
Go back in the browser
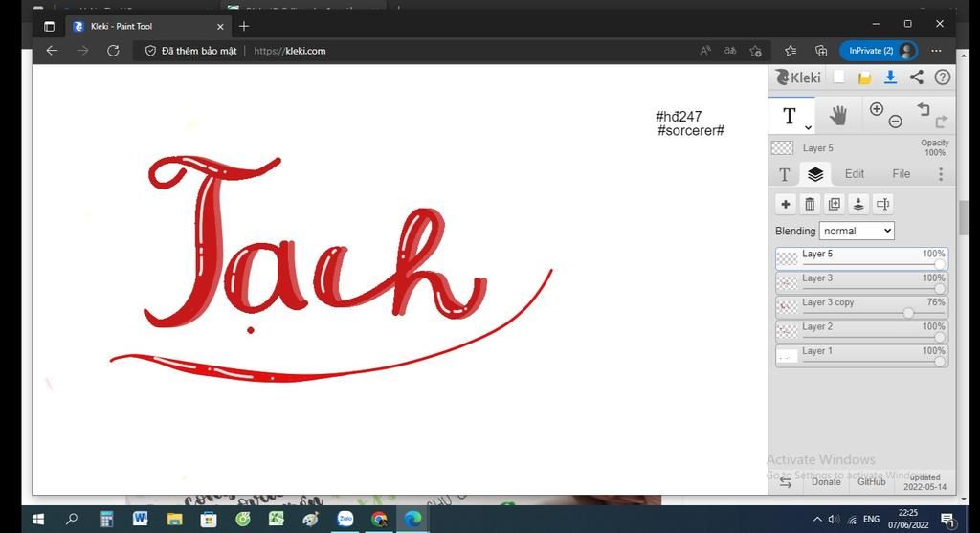52,51
